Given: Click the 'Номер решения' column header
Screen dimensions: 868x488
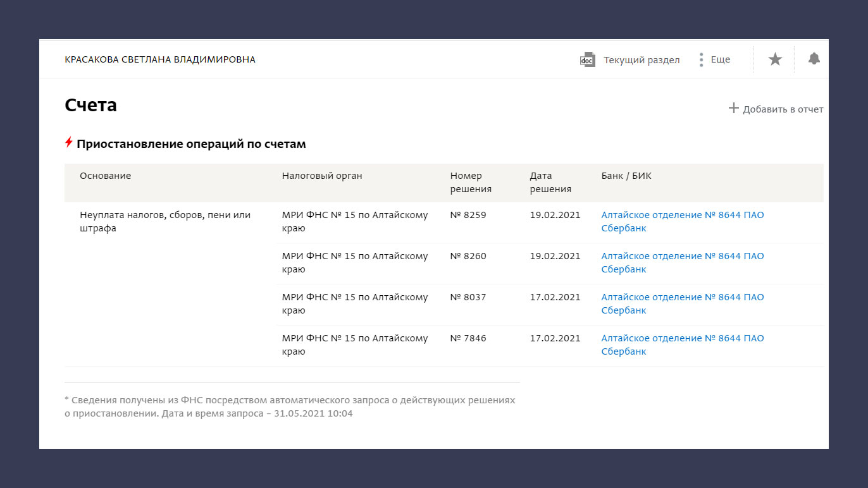Looking at the screenshot, I should [x=471, y=183].
